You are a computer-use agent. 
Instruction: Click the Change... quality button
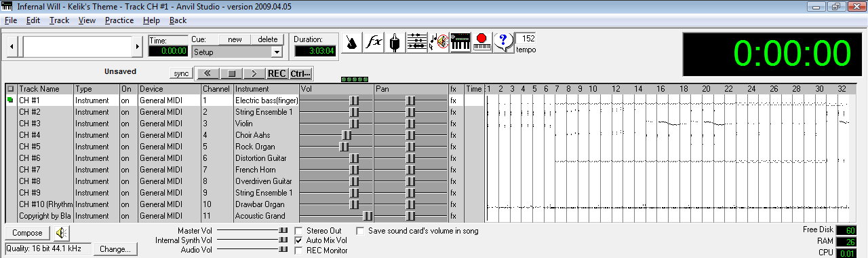click(116, 249)
